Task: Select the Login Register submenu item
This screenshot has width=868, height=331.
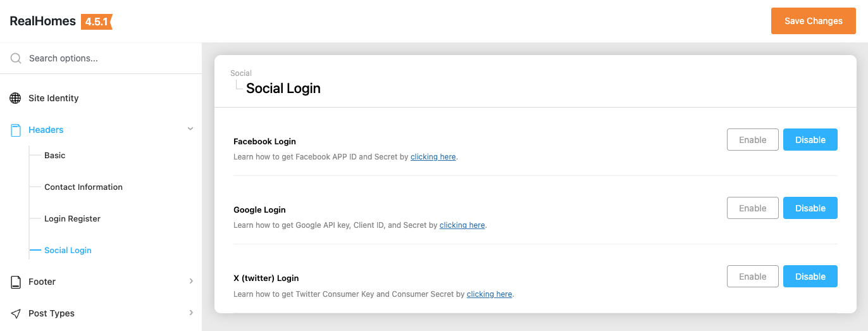Action: pos(72,218)
